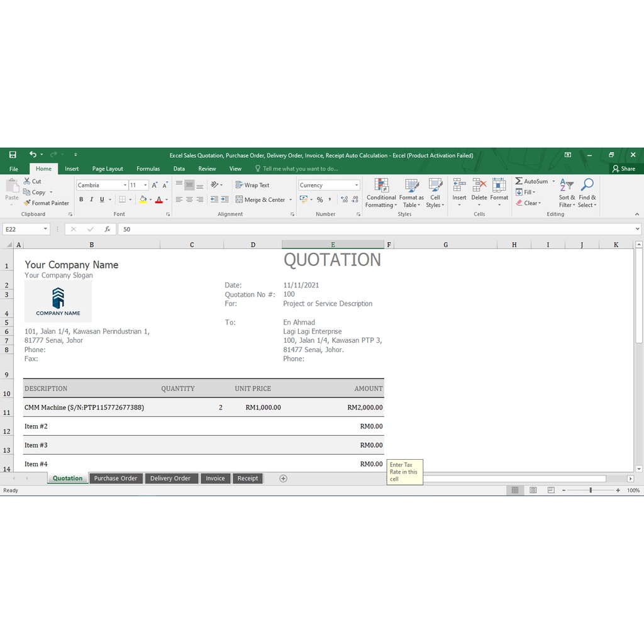This screenshot has width=644, height=644.
Task: Open the Cambria font dropdown
Action: tap(125, 185)
